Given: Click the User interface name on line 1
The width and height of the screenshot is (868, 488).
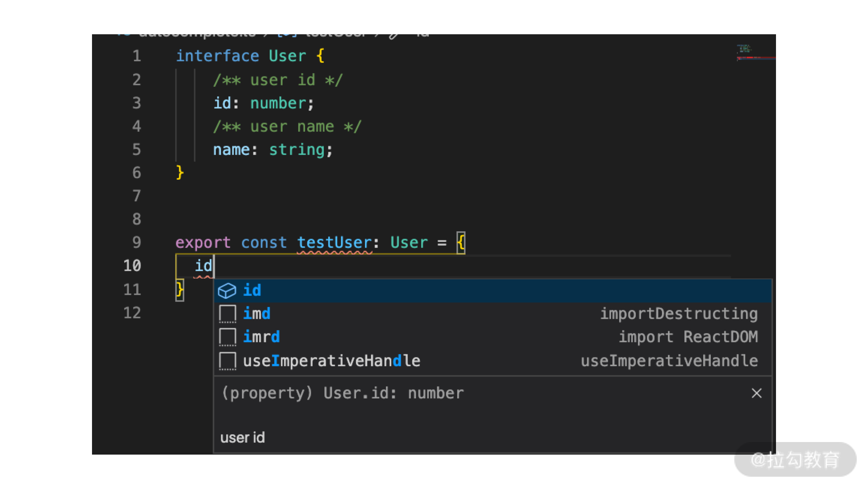Looking at the screenshot, I should [x=287, y=56].
